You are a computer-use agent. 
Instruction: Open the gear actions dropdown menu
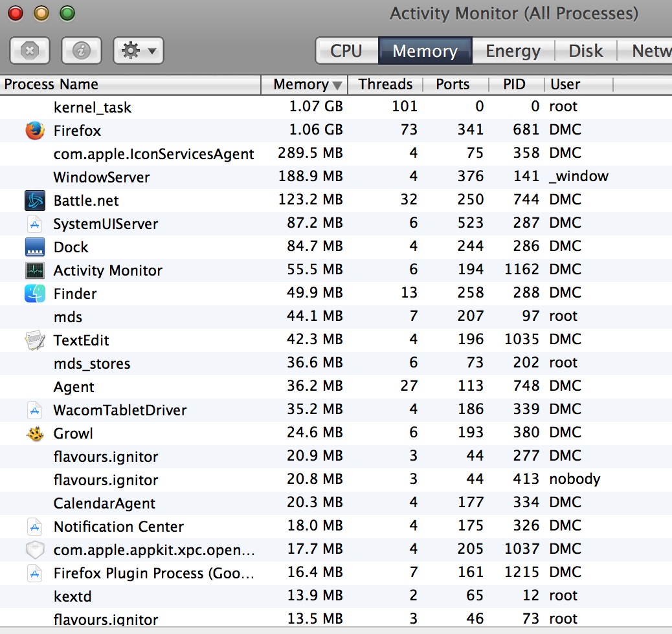[138, 50]
